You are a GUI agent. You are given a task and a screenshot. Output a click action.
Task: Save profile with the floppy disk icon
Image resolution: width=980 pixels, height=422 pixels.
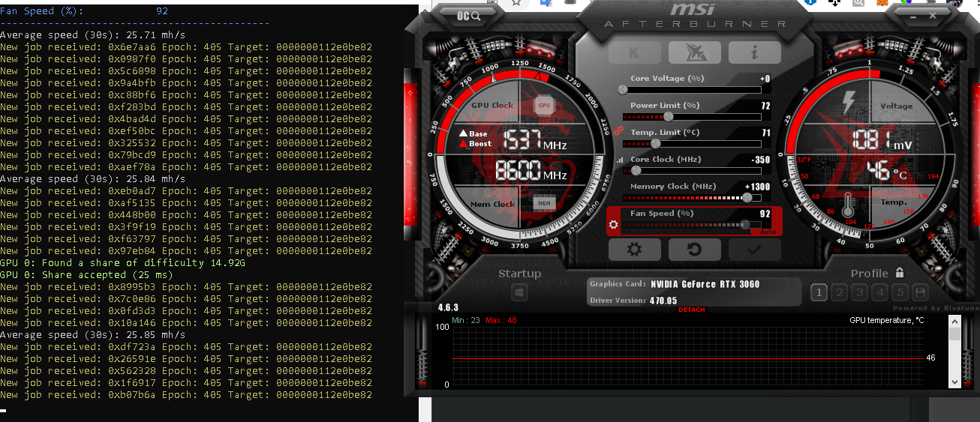[x=920, y=292]
